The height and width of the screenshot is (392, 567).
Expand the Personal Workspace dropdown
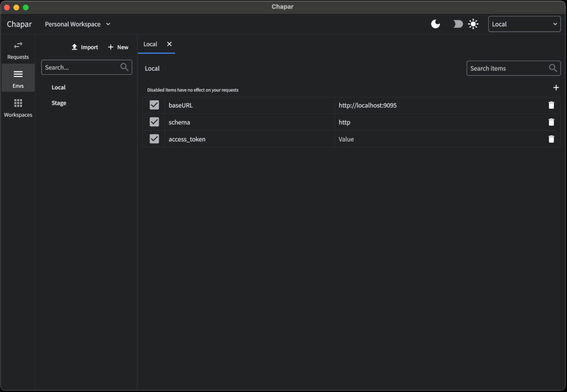coord(78,24)
